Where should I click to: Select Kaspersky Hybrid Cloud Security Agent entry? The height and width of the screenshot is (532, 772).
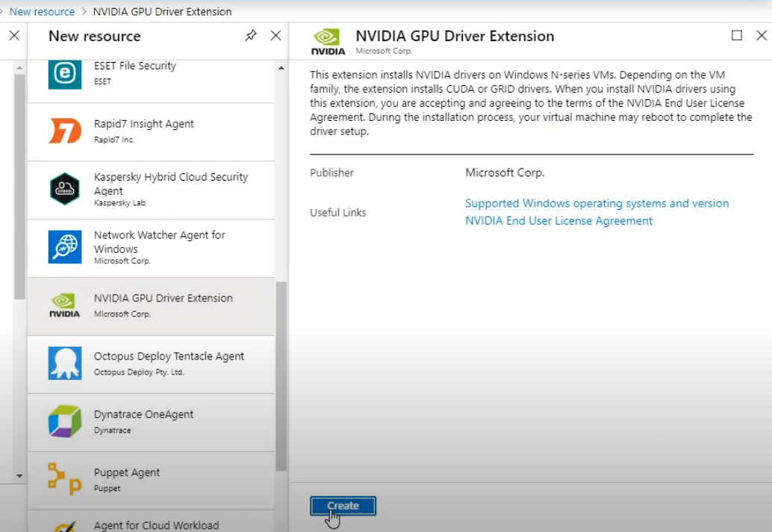pos(151,190)
